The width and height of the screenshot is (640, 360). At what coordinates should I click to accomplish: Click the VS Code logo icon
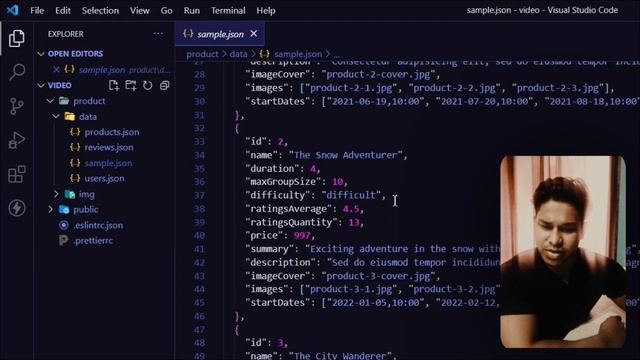(12, 10)
